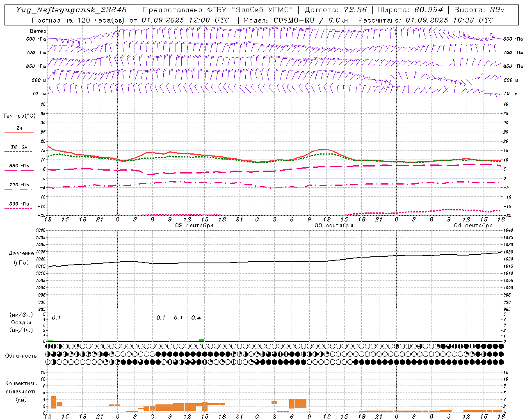Click the 04 сентября date label

[x=473, y=226]
